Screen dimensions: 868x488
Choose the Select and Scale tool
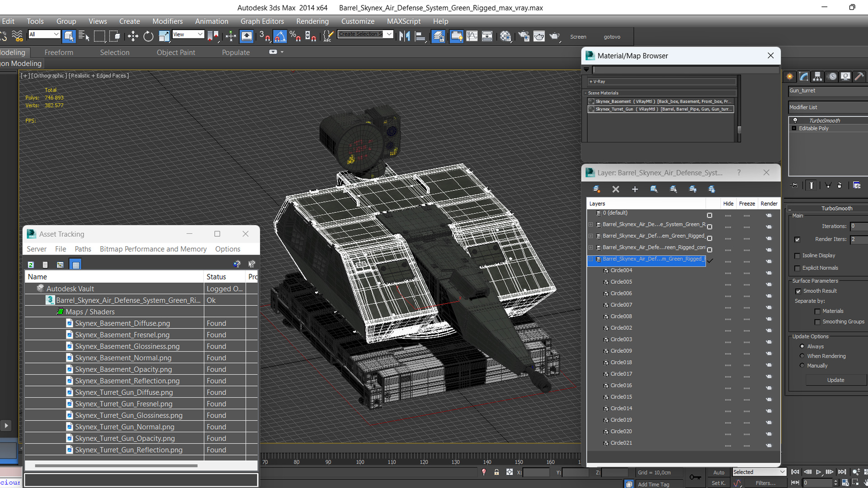(x=164, y=36)
